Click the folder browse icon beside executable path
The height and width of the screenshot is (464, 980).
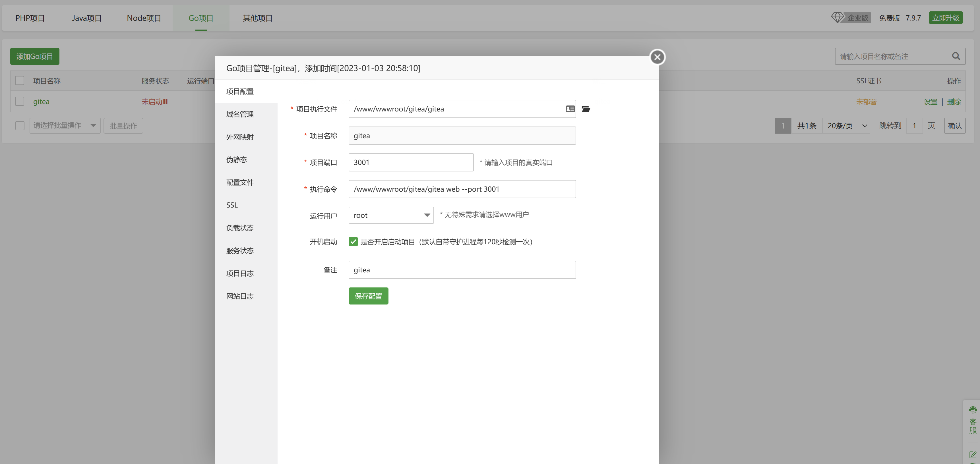tap(586, 109)
